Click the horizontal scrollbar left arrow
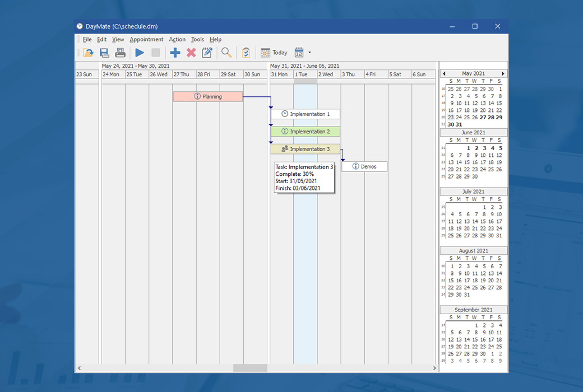The image size is (583, 392). [79, 368]
